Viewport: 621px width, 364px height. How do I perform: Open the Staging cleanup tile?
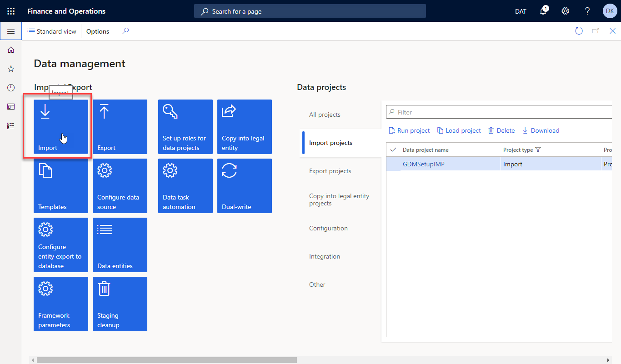coord(120,304)
